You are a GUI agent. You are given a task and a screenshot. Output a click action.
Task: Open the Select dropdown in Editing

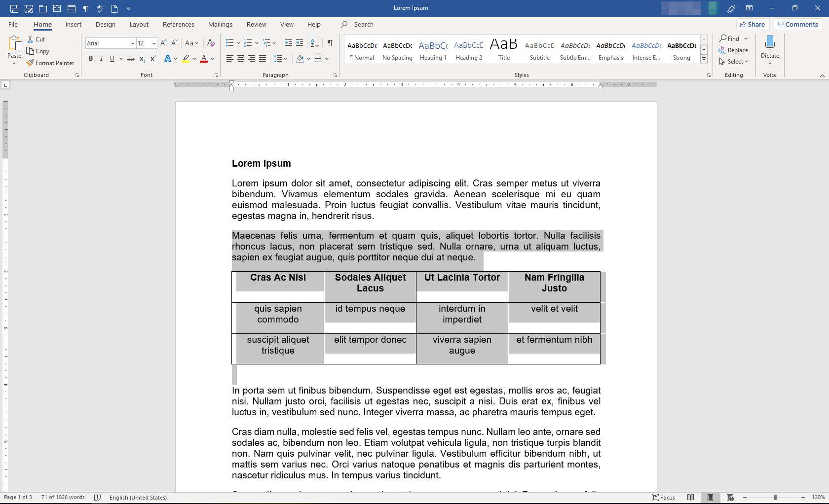pos(734,62)
